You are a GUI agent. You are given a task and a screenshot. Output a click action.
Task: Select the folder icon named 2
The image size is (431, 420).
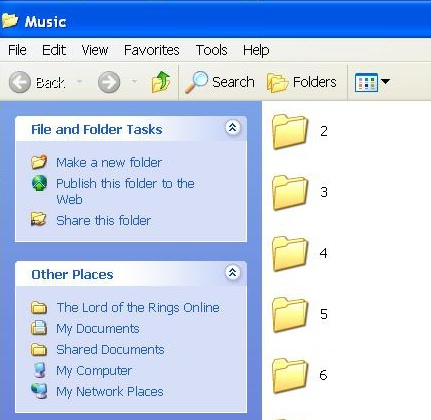[x=290, y=131]
